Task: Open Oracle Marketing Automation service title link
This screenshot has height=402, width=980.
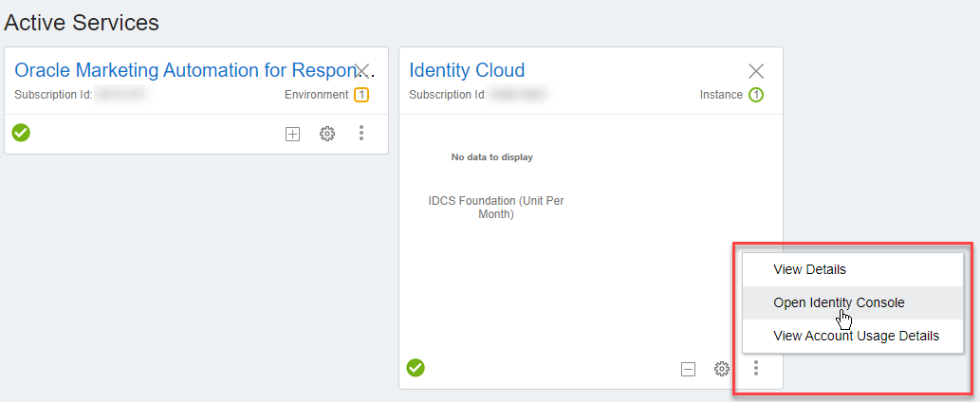Action: [180, 70]
